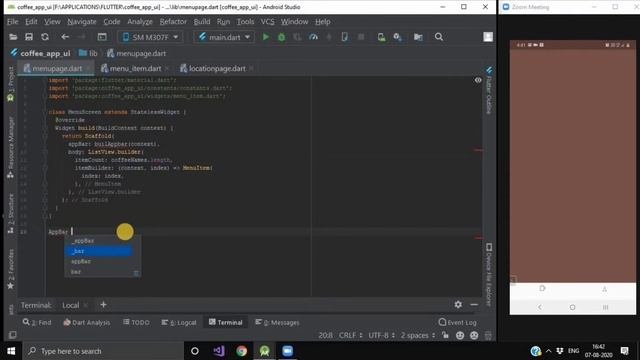Open the Edit menu

click(x=31, y=22)
